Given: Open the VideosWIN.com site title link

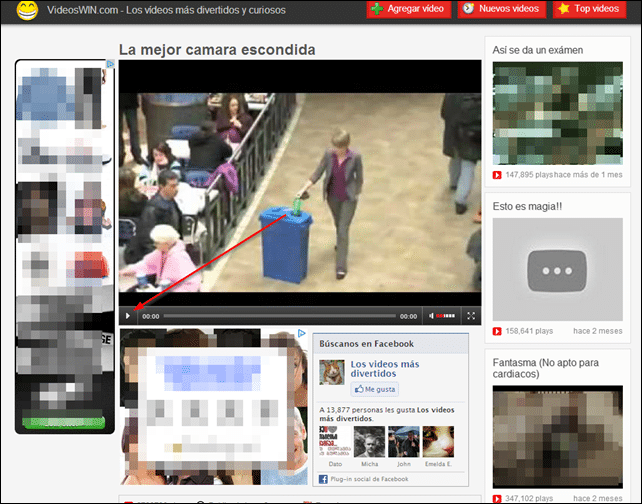Looking at the screenshot, I should [x=166, y=10].
